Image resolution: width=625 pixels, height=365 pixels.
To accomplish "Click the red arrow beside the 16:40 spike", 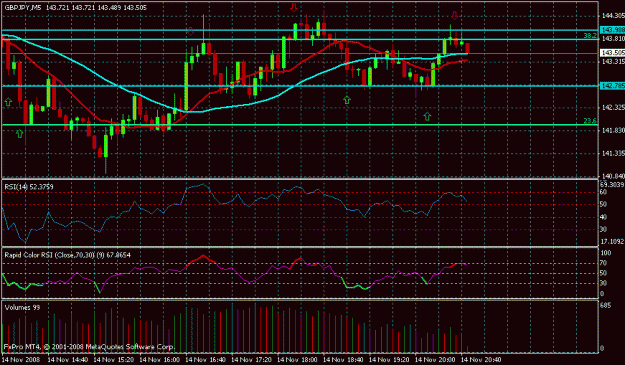I will pos(190,31).
